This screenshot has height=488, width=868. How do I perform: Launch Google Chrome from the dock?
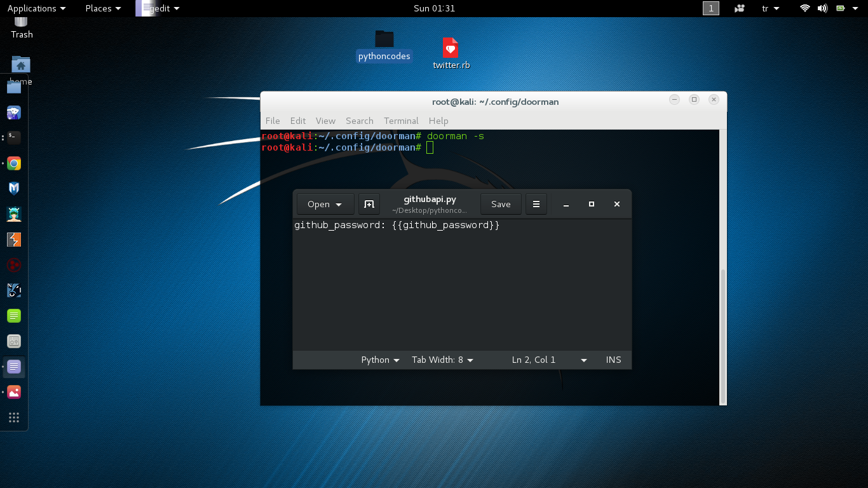point(14,164)
